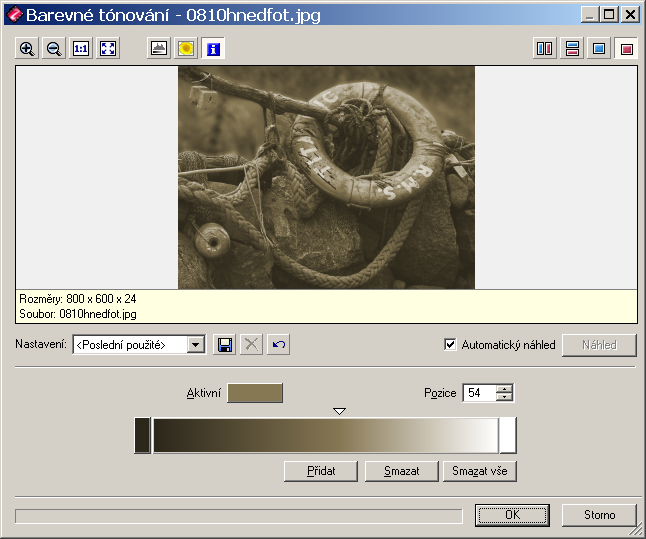Viewport: 646px width, 539px height.
Task: Click the zoom out magnifier icon
Action: click(54, 48)
